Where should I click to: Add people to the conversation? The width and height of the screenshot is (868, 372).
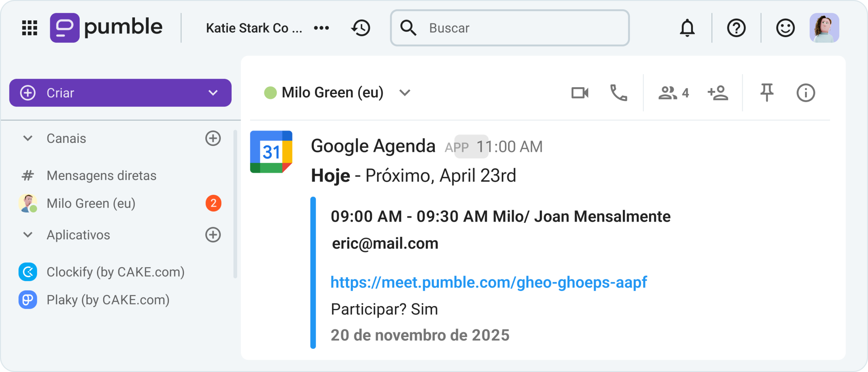pyautogui.click(x=718, y=93)
